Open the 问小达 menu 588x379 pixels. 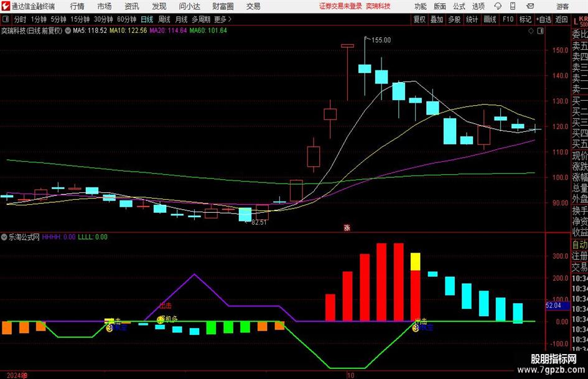tap(189, 6)
